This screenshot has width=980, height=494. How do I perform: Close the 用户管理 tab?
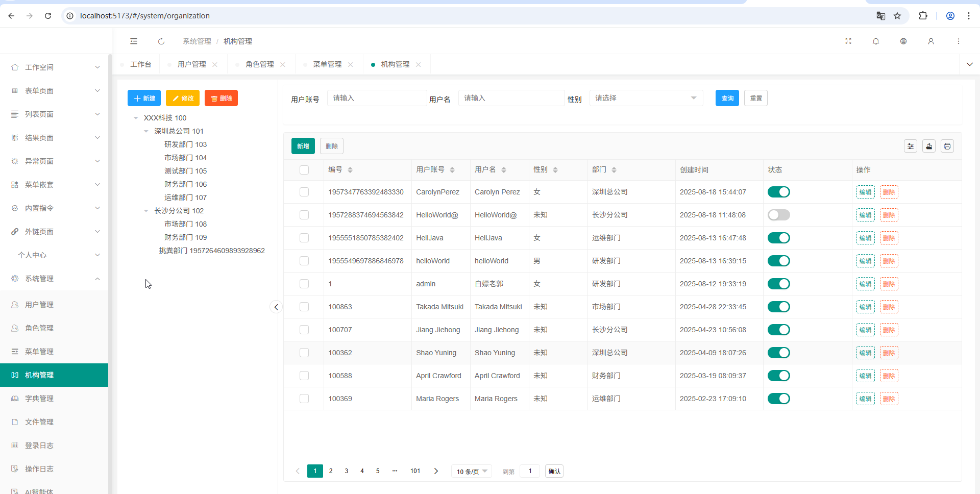click(215, 64)
